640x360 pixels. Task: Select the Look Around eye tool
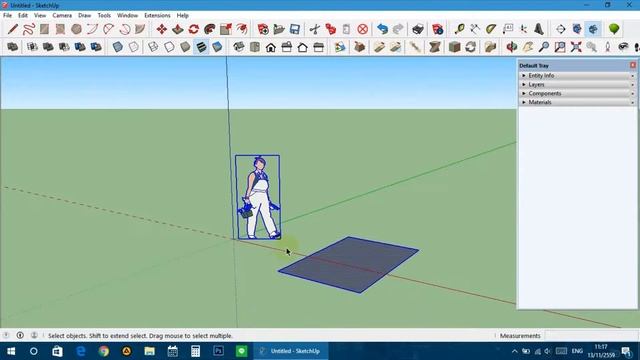(x=623, y=47)
